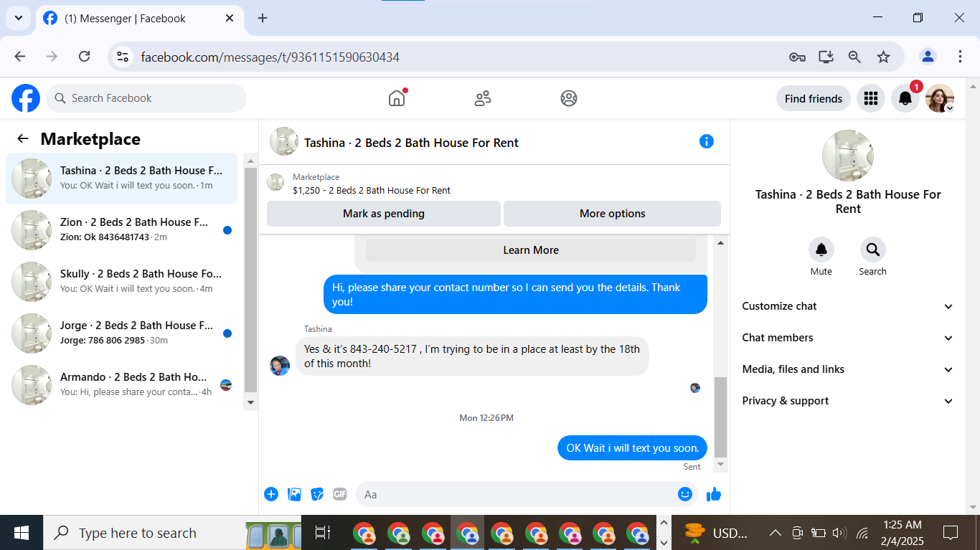Open the Chrome three-dot menu
Viewport: 980px width, 550px height.
tap(960, 57)
